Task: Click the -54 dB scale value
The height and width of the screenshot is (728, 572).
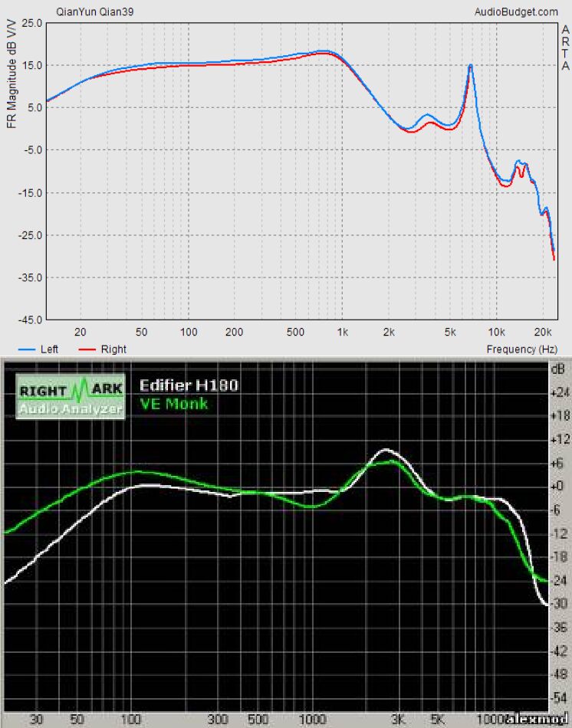Action: [x=560, y=698]
